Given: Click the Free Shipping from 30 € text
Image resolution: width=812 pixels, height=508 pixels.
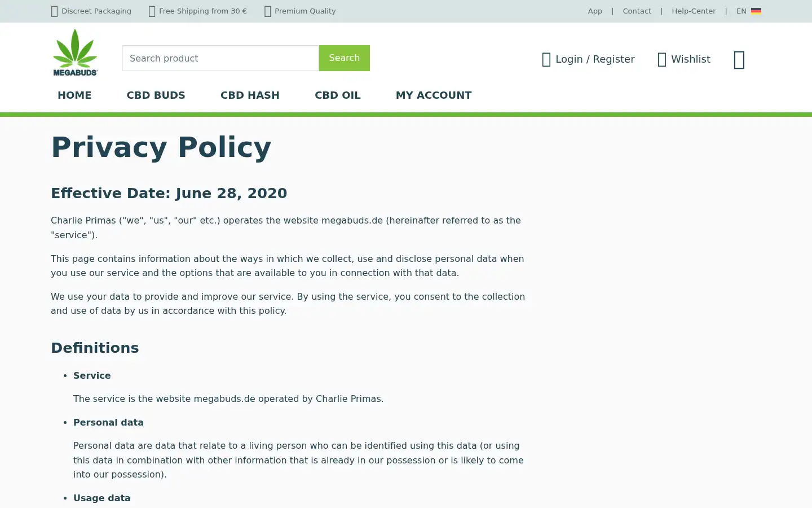Looking at the screenshot, I should 203,11.
